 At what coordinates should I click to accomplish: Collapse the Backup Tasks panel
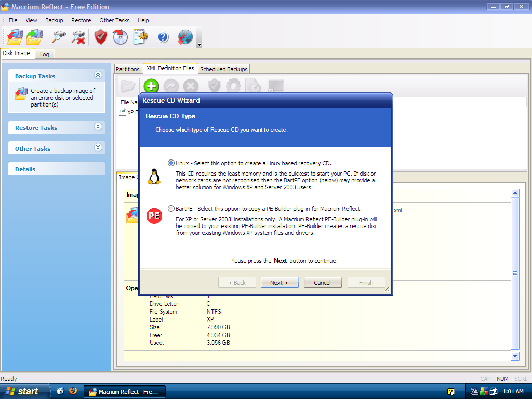pos(98,75)
